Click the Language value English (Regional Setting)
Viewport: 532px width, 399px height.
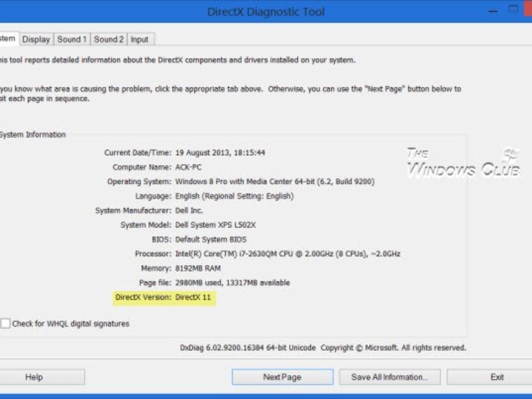235,196
